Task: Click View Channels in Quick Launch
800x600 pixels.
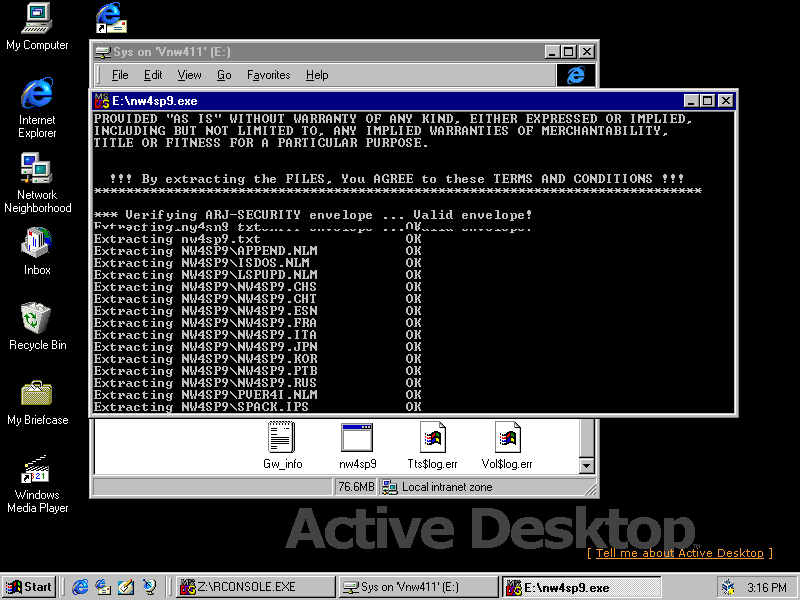Action: pyautogui.click(x=149, y=587)
